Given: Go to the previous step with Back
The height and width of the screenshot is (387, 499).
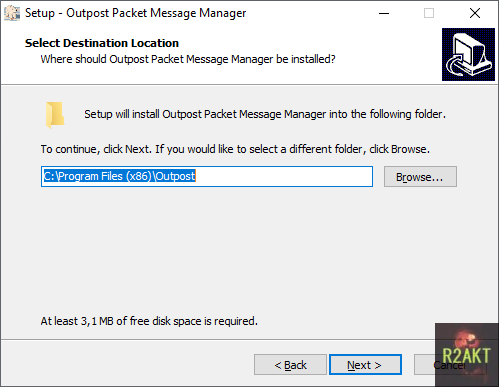Looking at the screenshot, I should (x=290, y=365).
